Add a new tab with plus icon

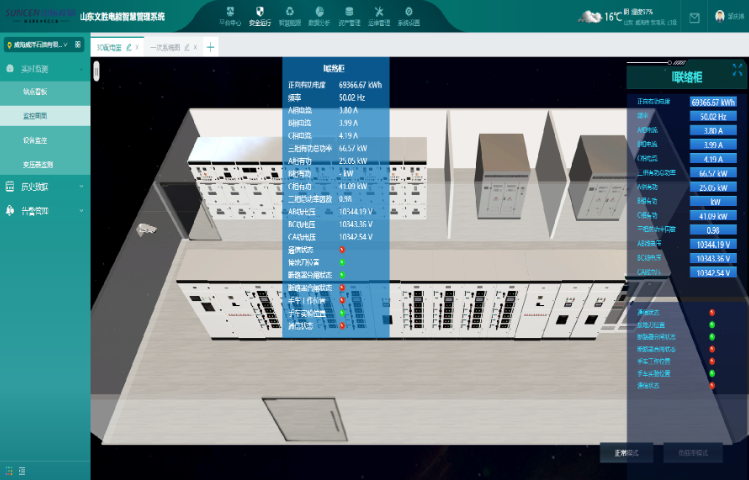point(211,47)
